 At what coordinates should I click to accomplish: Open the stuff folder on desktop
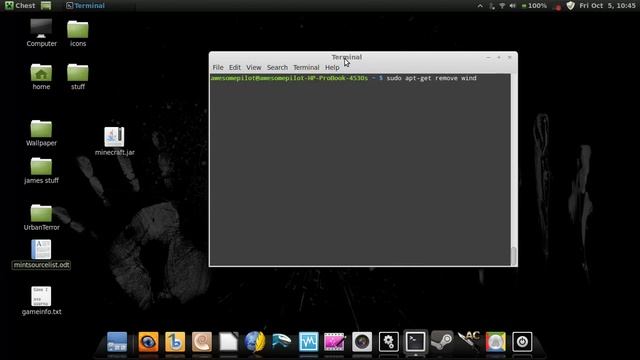78,76
